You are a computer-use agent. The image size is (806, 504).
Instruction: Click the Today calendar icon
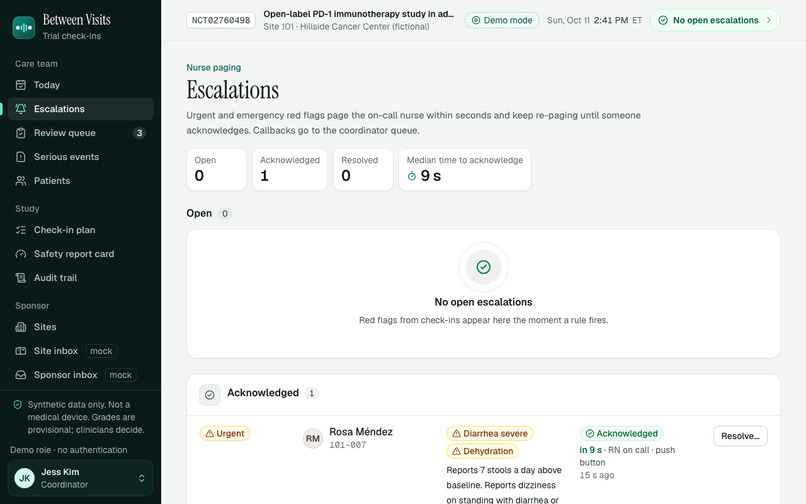tap(21, 85)
